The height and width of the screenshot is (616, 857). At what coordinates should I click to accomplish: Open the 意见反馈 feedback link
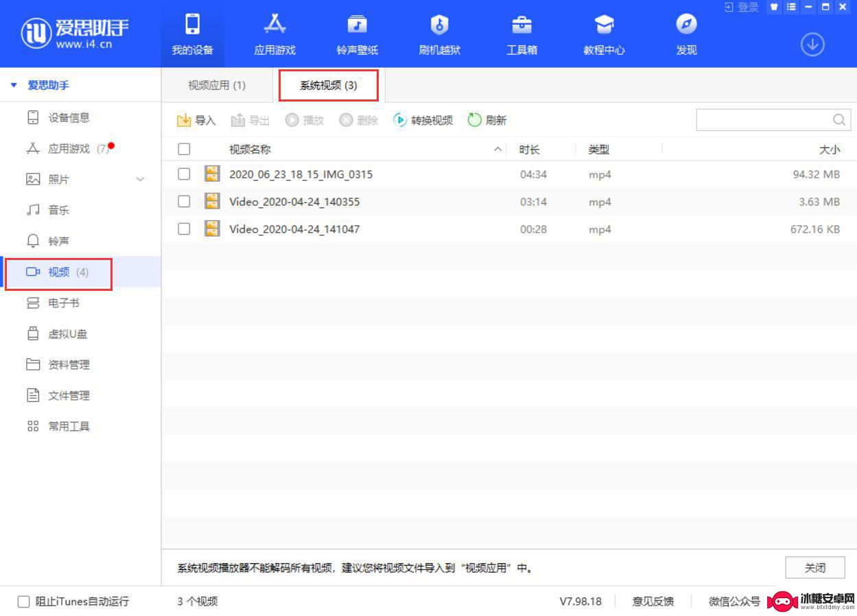[653, 602]
